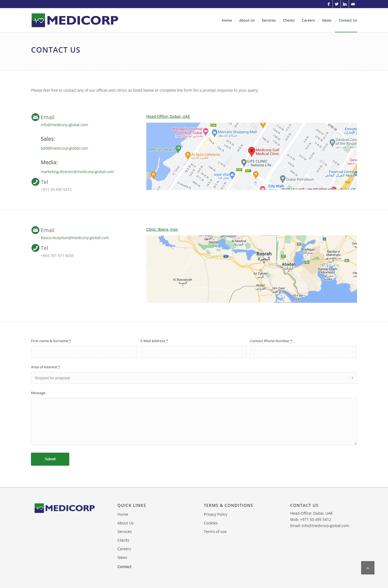Click the LIFE CLINIC map marker
Image resolution: width=388 pixels, height=588 pixels.
pos(244,162)
